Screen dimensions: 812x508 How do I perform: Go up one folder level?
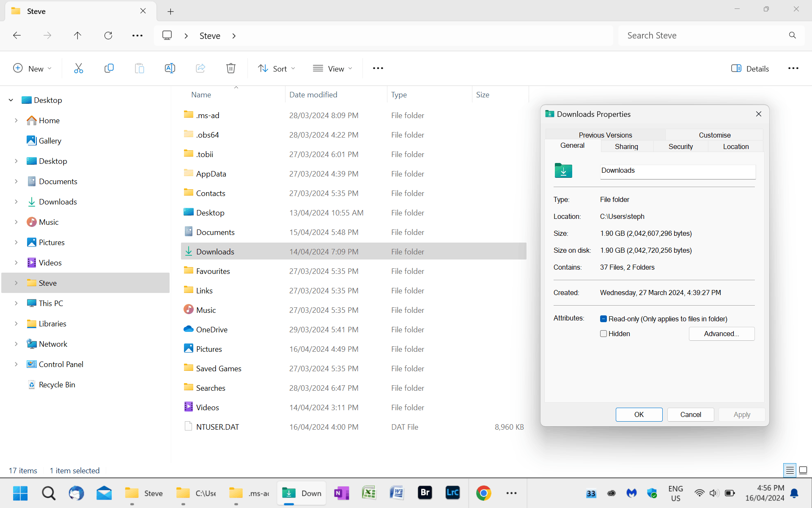77,36
